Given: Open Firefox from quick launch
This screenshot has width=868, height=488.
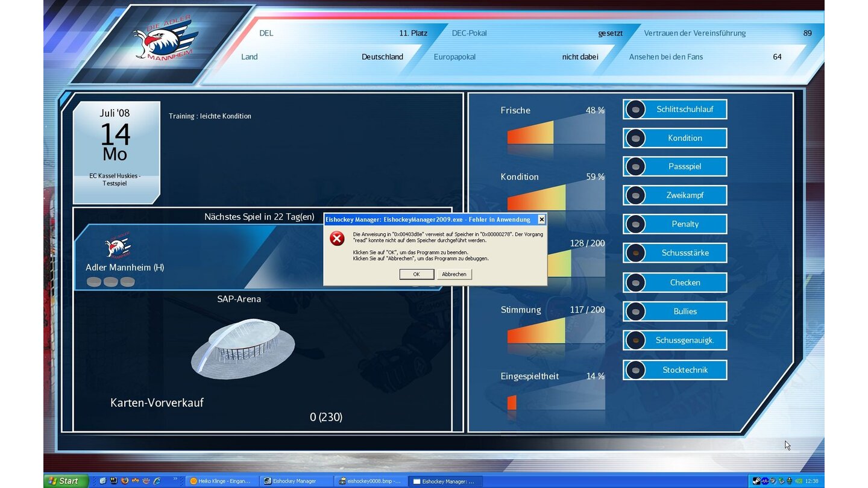Looking at the screenshot, I should [x=125, y=481].
